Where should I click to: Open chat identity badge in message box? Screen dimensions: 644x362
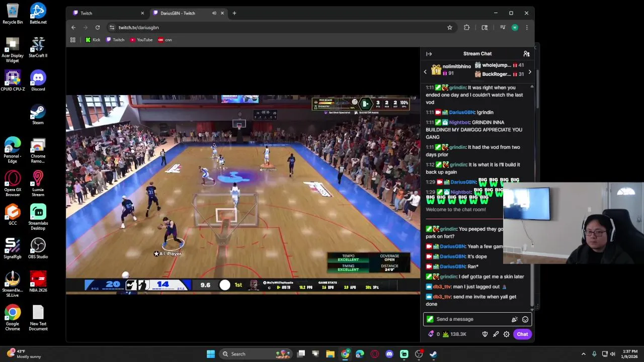tap(430, 319)
